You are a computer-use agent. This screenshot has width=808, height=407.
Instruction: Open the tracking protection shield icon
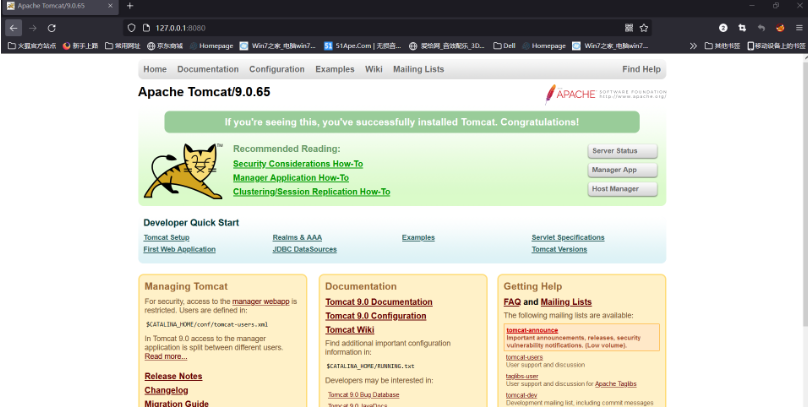(131, 28)
